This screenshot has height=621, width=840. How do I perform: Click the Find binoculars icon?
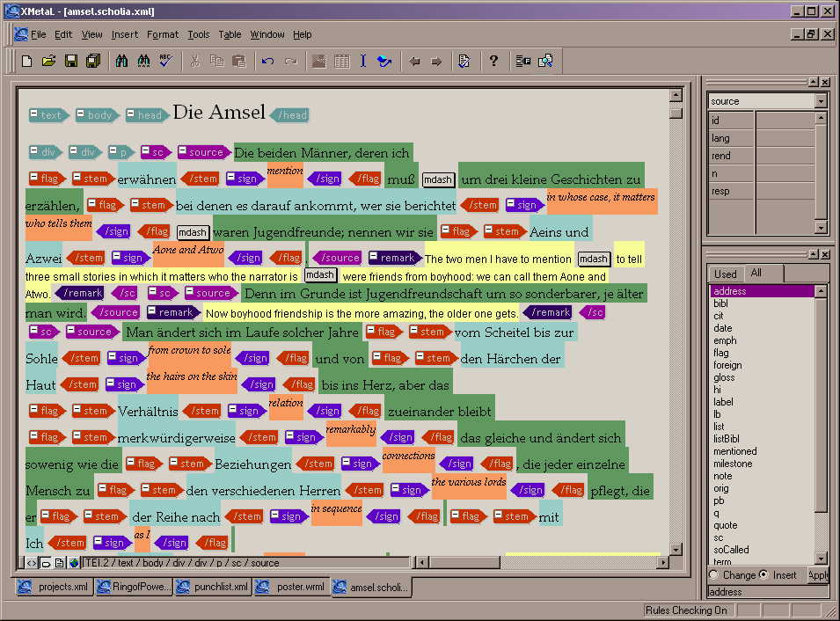click(121, 61)
